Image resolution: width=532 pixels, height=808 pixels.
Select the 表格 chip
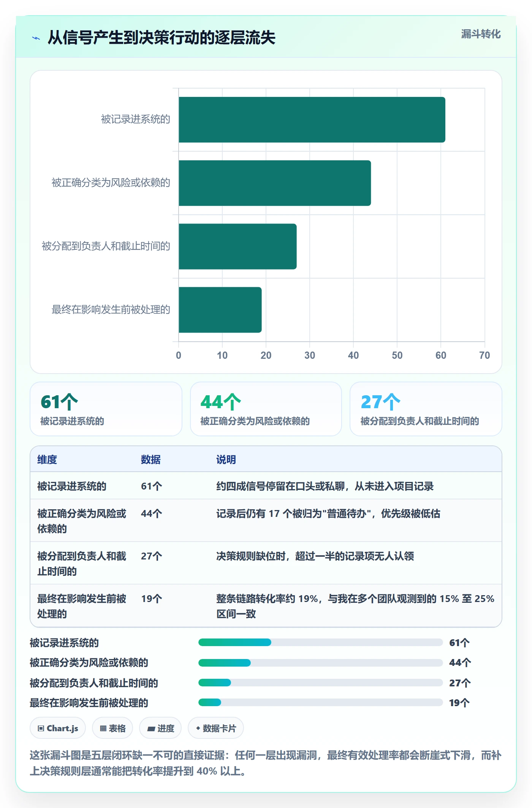(x=112, y=728)
